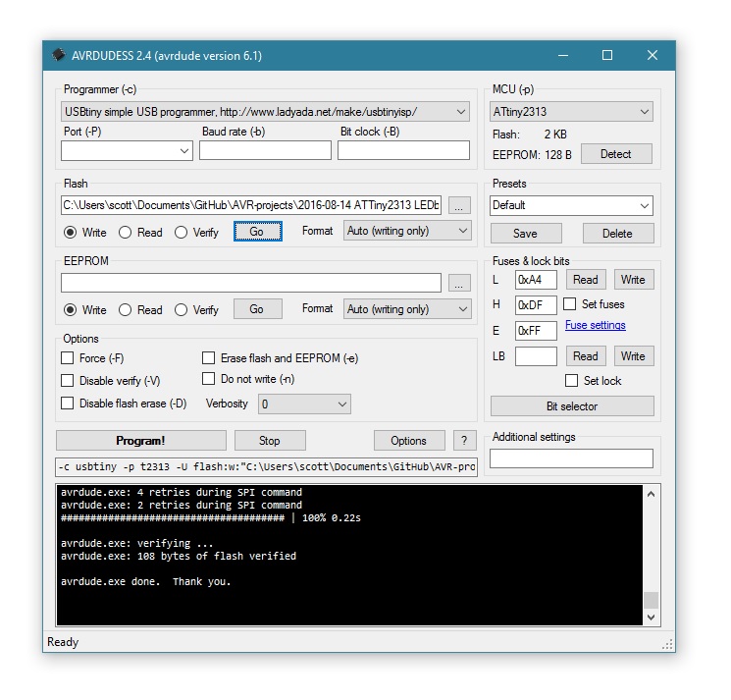Toggle Erase flash and EEPROM (-e) checkbox
Image resolution: width=731 pixels, height=700 pixels.
[208, 358]
